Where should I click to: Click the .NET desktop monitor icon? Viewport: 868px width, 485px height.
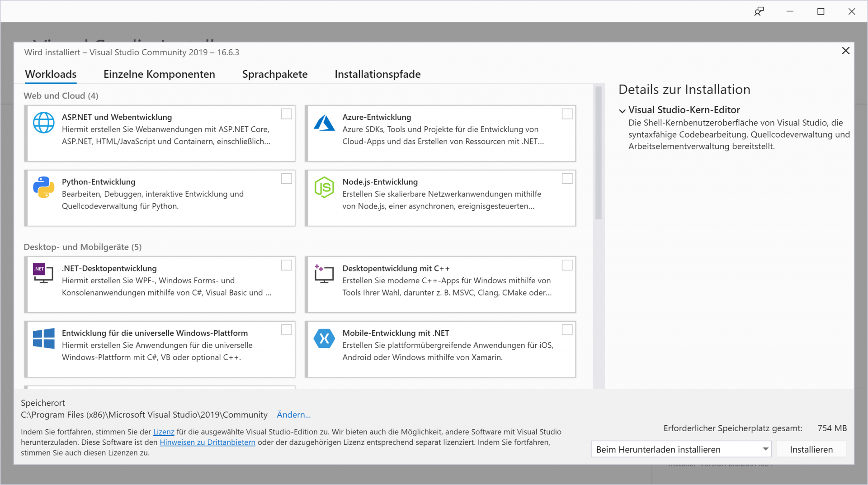point(43,273)
